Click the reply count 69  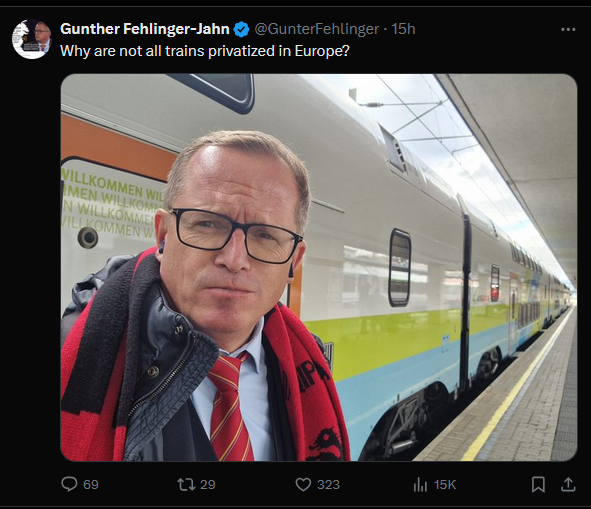(90, 484)
